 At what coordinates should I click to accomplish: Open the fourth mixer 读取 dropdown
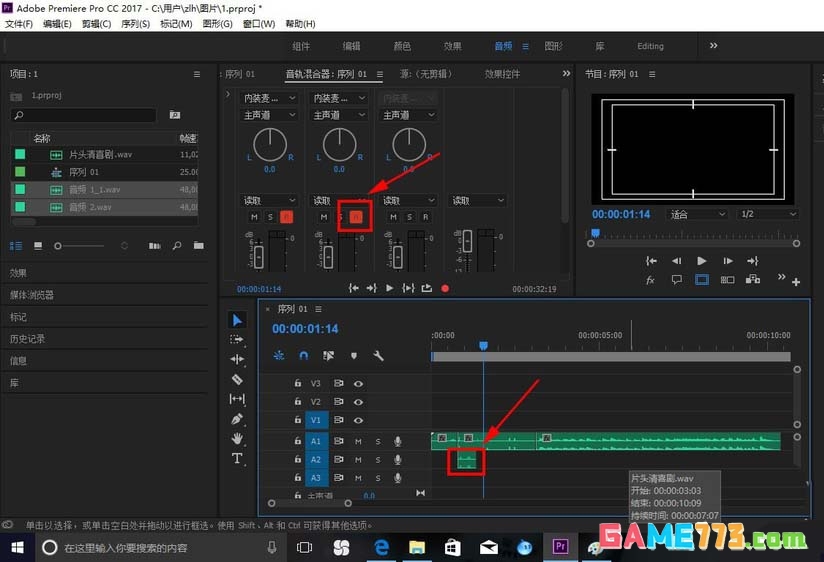tap(478, 200)
